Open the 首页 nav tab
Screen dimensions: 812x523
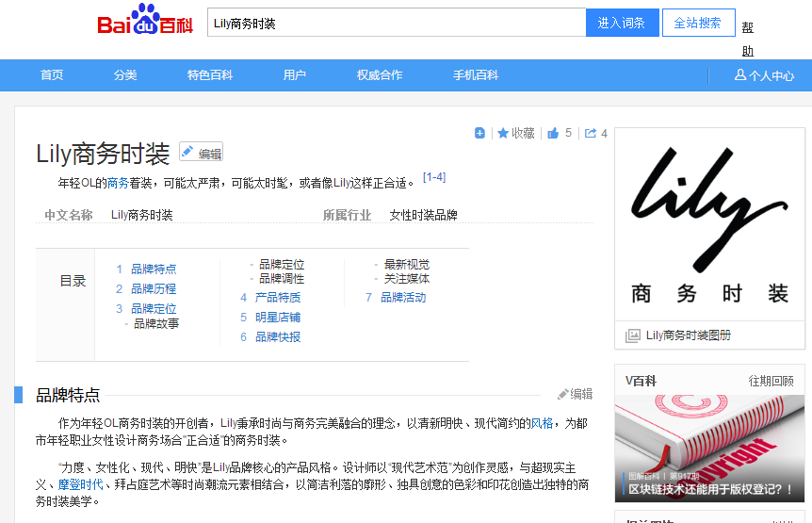pyautogui.click(x=52, y=75)
